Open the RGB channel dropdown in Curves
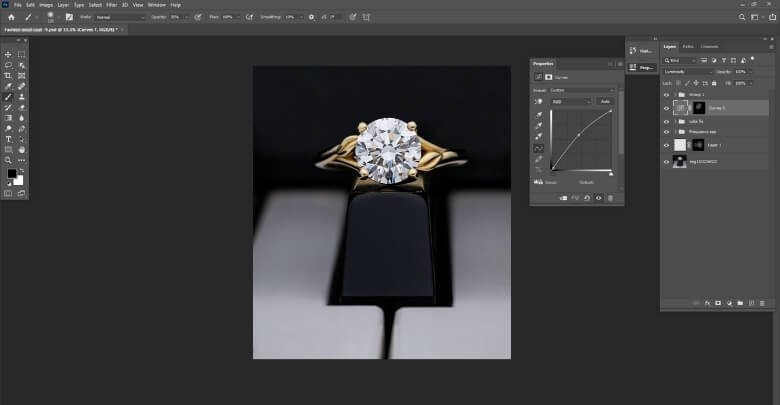The height and width of the screenshot is (405, 780). pos(571,101)
